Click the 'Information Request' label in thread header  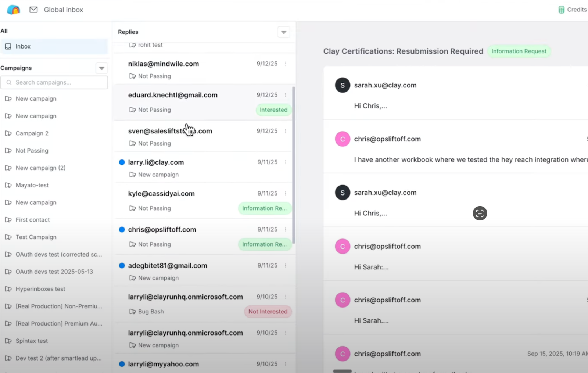click(519, 51)
